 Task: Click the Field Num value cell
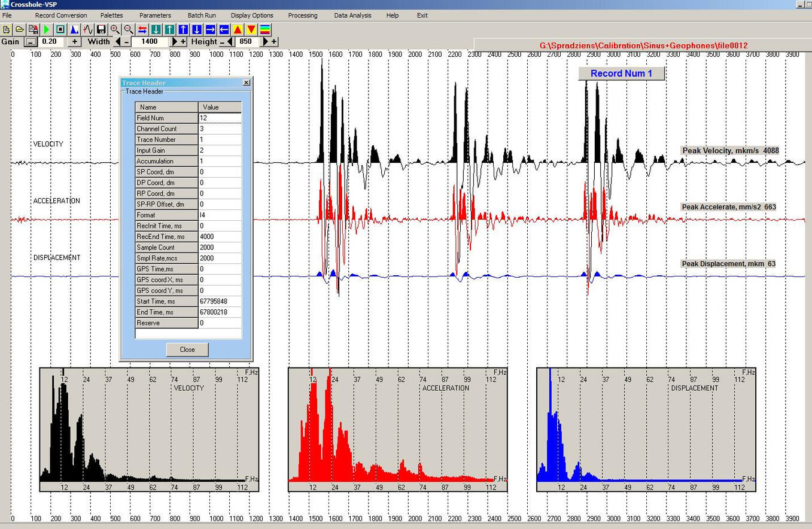tap(220, 118)
